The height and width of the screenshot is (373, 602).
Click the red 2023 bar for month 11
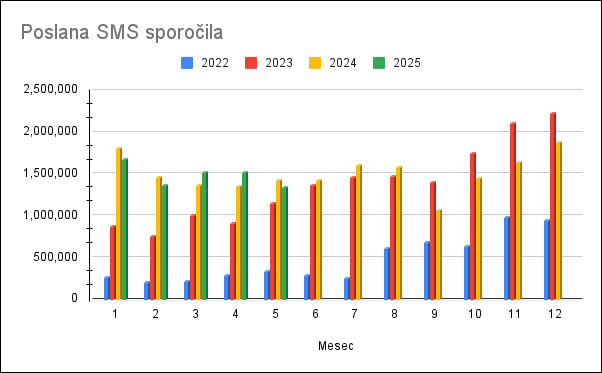pyautogui.click(x=513, y=211)
